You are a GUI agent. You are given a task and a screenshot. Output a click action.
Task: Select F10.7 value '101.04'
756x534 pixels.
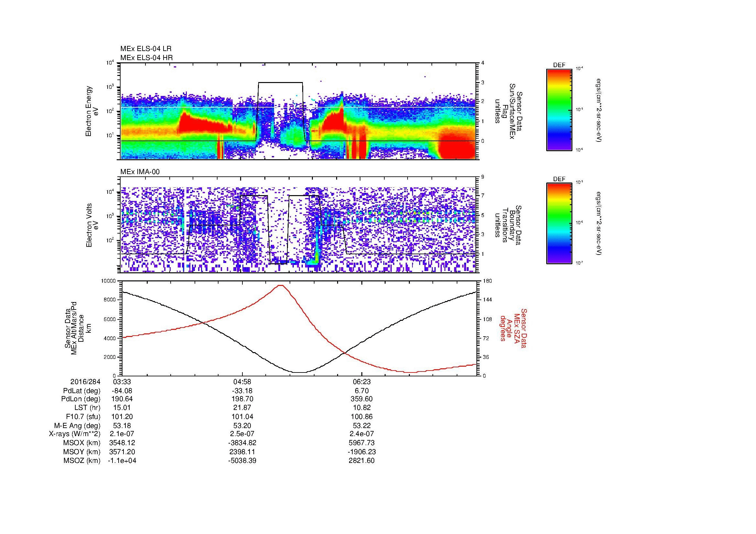[242, 416]
